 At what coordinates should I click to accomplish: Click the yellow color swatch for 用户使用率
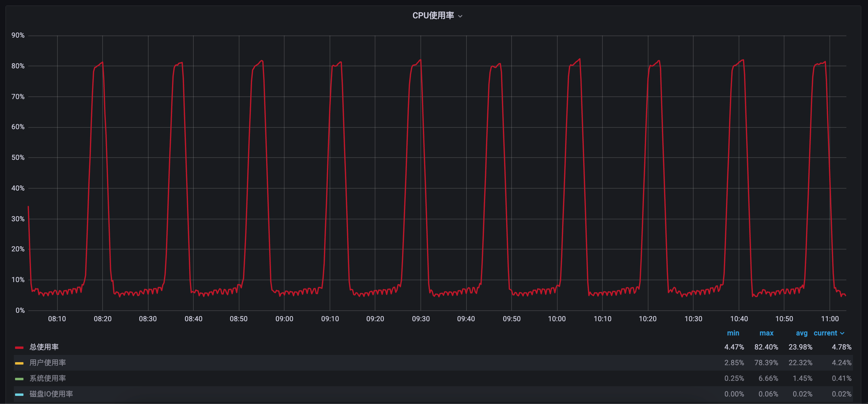click(x=19, y=363)
